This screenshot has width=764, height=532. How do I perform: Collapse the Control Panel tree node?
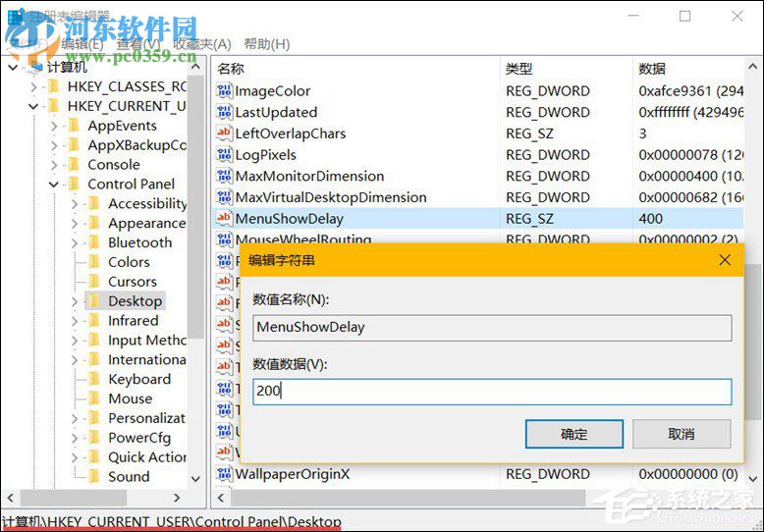(53, 185)
